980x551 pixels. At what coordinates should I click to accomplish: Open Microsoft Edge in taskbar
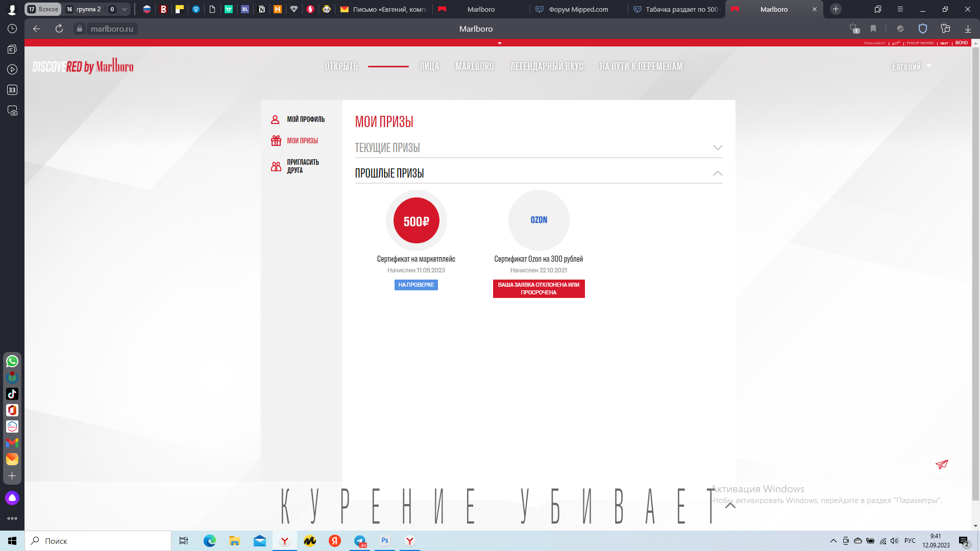click(210, 541)
